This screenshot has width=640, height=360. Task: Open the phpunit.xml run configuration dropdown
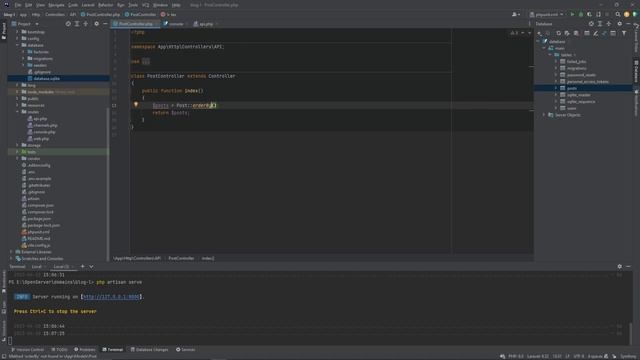pyautogui.click(x=547, y=14)
